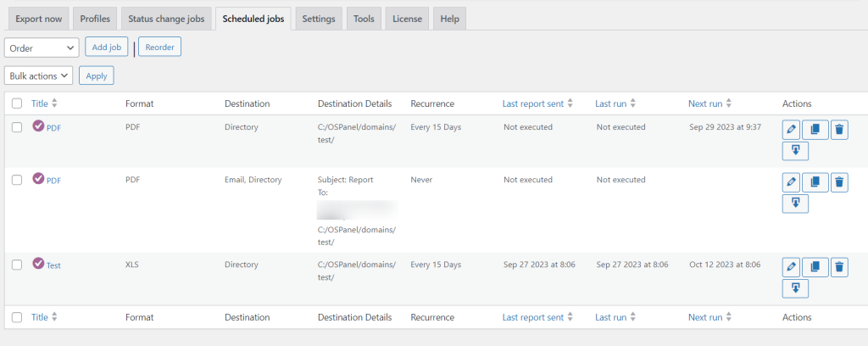Viewport: 868px width, 346px height.
Task: Click the Reorder button
Action: coord(159,47)
